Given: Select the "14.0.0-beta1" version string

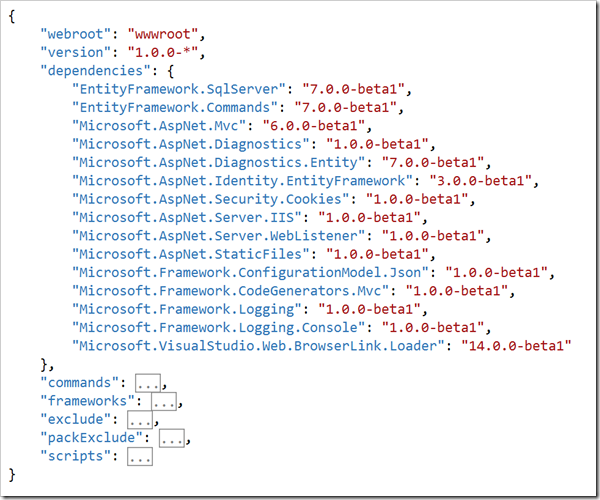Looking at the screenshot, I should click(x=516, y=346).
